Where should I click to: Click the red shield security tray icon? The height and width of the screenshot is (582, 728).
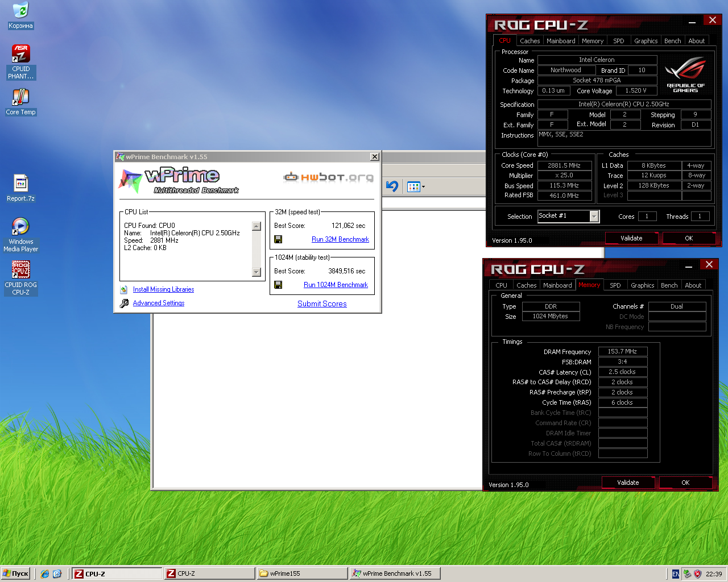697,574
